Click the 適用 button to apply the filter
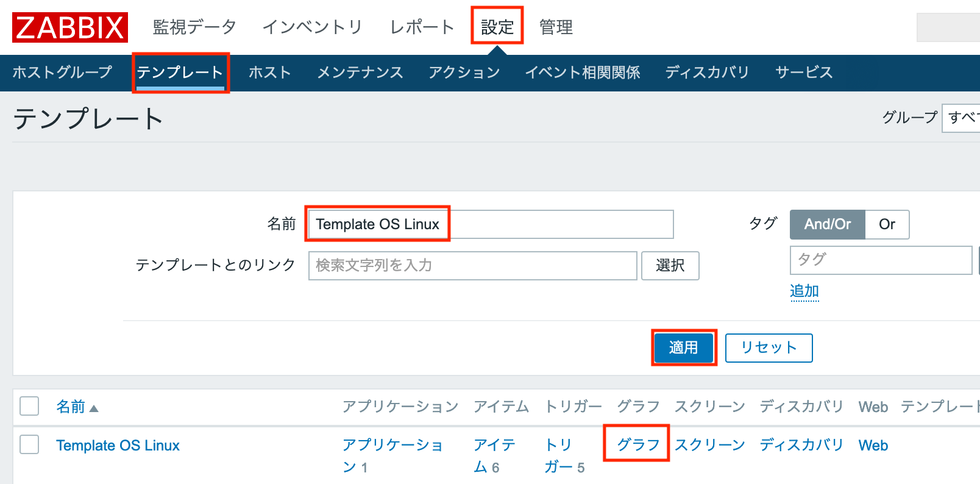The width and height of the screenshot is (980, 484). pos(683,347)
